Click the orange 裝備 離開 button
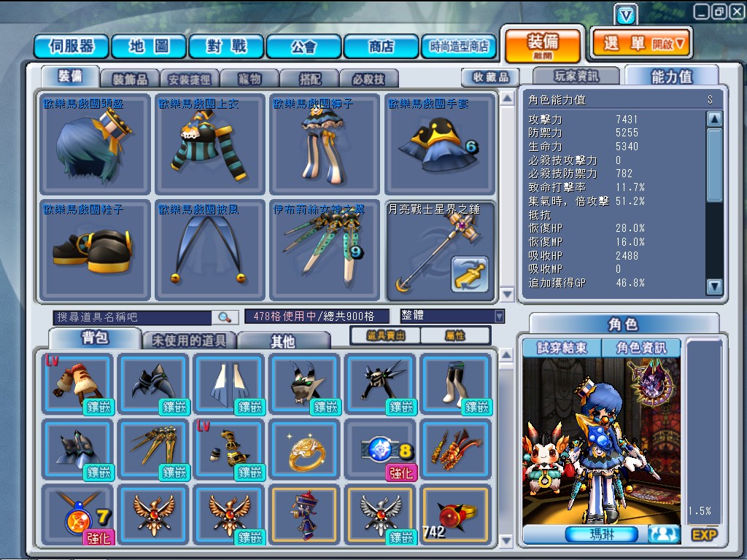Image resolution: width=747 pixels, height=560 pixels. [543, 45]
